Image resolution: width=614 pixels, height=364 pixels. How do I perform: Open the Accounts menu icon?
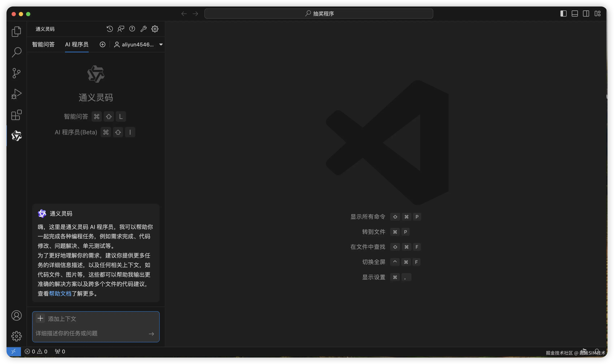click(x=16, y=315)
